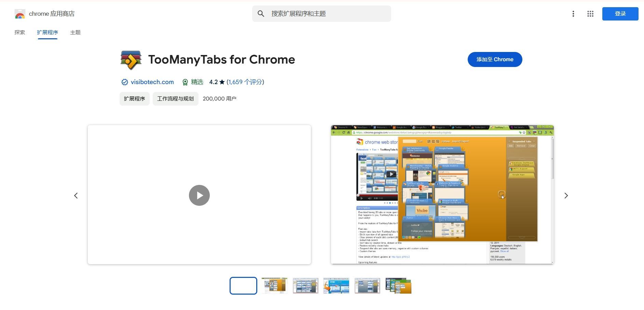Click the large TooManyTabs screenshot preview
The height and width of the screenshot is (310, 644).
coord(442,194)
